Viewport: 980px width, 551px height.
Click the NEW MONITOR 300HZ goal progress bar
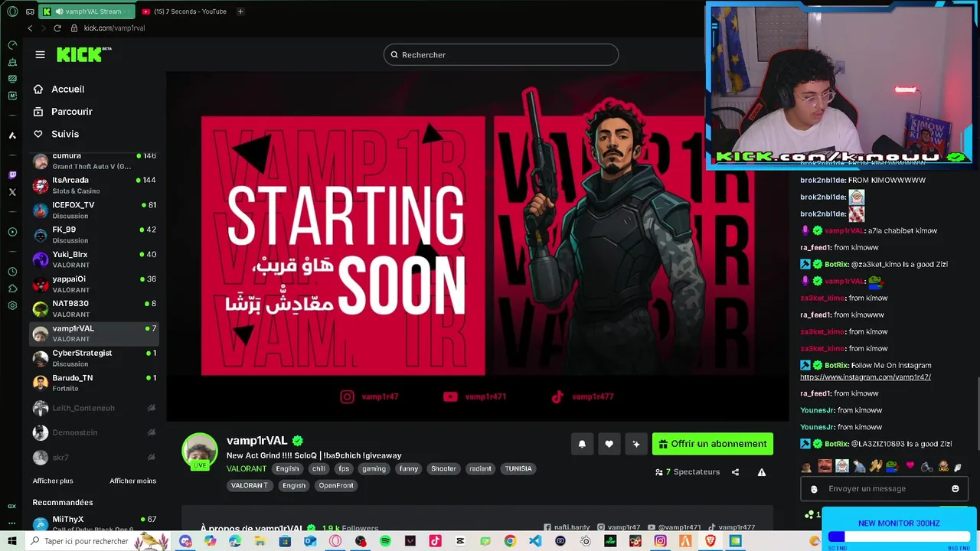click(899, 537)
